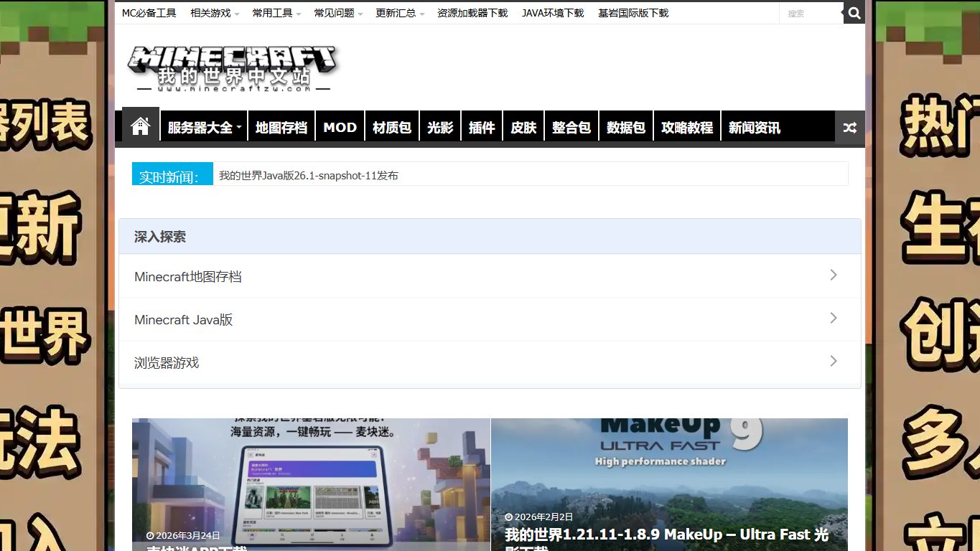Image resolution: width=980 pixels, height=551 pixels.
Task: Open the 相关游戏 dropdown menu
Action: pos(215,13)
